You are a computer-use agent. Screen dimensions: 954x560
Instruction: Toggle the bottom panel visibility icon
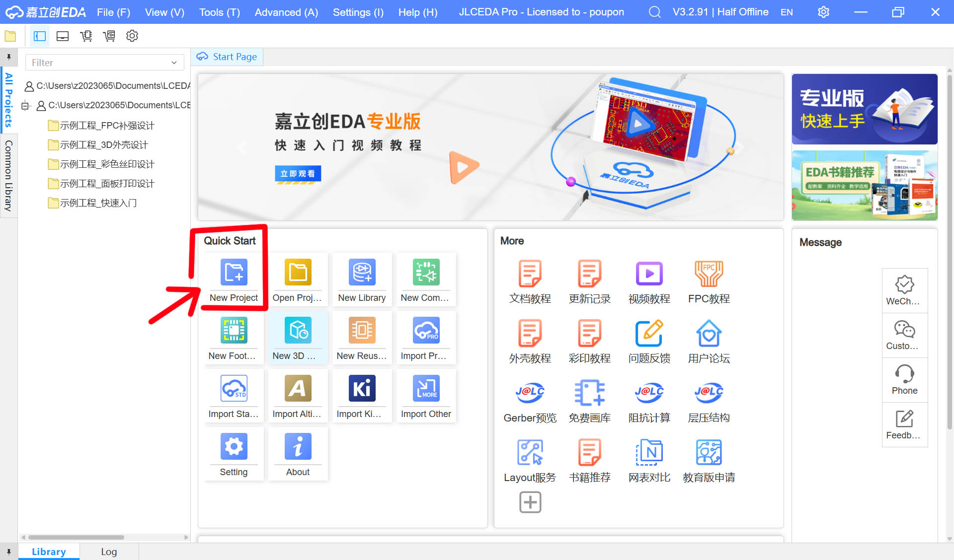63,36
